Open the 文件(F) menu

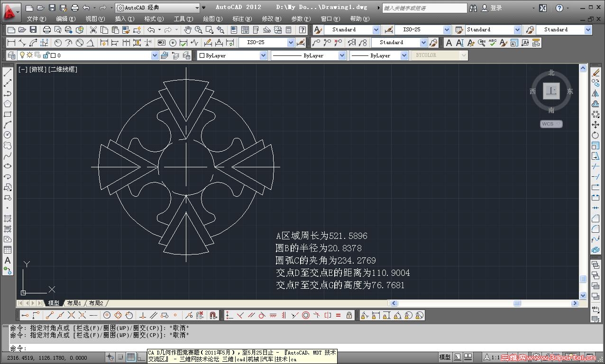pos(37,19)
